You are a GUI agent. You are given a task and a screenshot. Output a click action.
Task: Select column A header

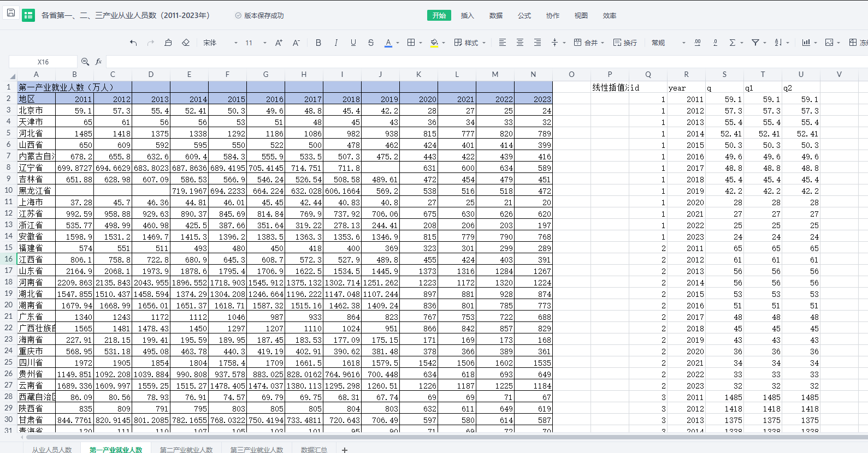(x=36, y=74)
